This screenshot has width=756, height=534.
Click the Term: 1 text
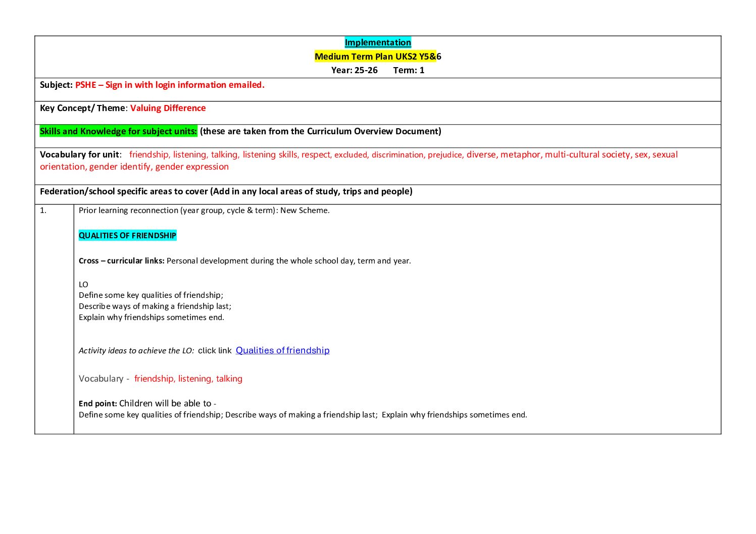(409, 70)
